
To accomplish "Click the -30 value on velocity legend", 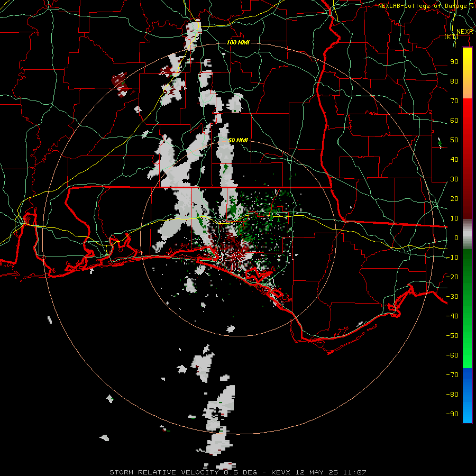I will point(452,296).
